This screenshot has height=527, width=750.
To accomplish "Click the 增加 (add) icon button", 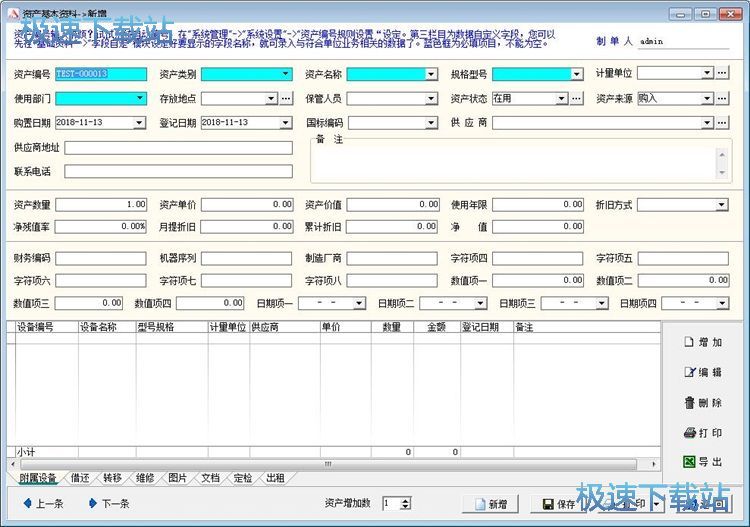I will (702, 342).
